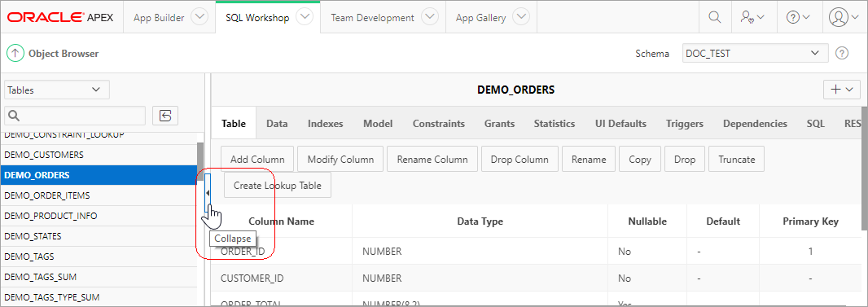868x307 pixels.
Task: Focus the object search input field
Action: tap(75, 116)
